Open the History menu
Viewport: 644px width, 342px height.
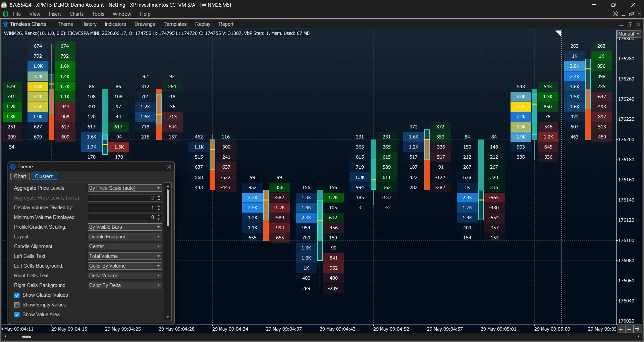pyautogui.click(x=89, y=24)
